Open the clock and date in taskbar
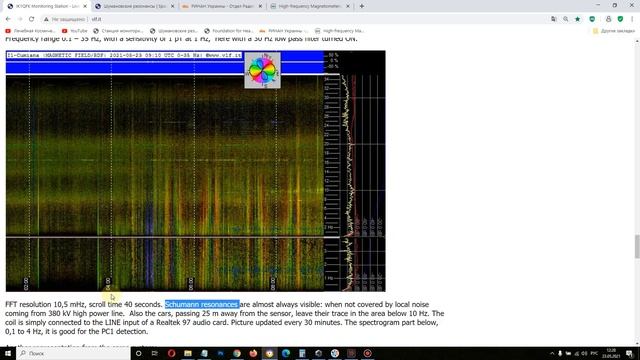 (611, 353)
